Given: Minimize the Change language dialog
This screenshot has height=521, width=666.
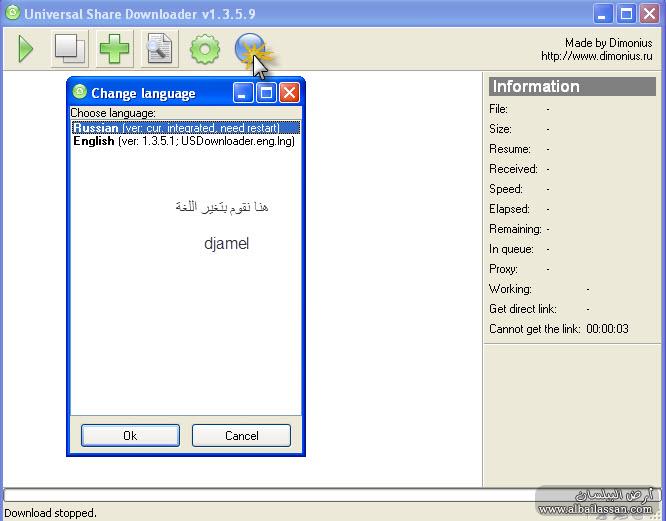Looking at the screenshot, I should [243, 92].
